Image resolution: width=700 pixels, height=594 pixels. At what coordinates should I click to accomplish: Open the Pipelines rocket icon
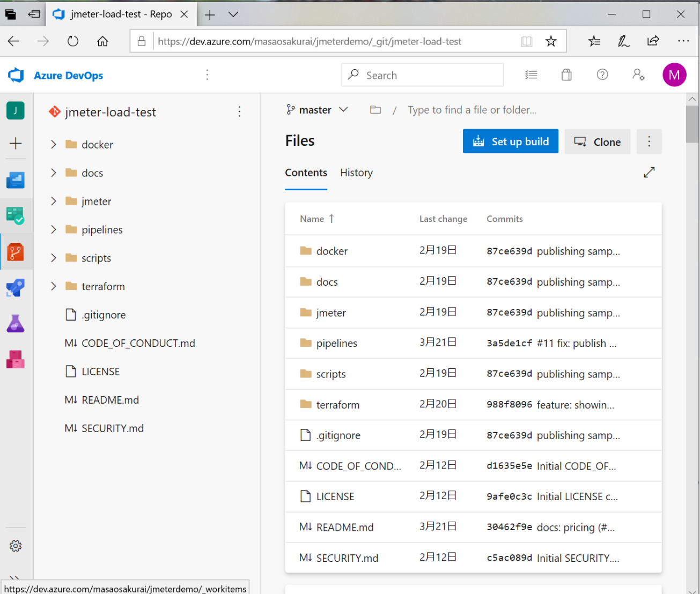click(16, 288)
